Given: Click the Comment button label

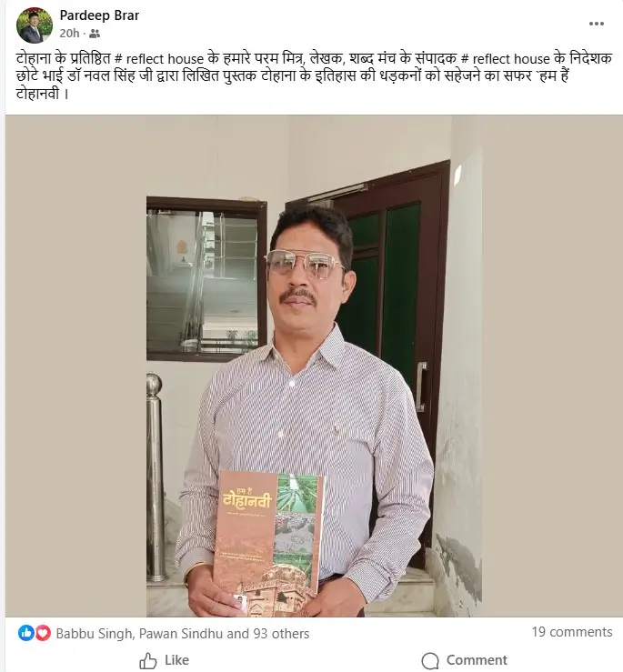Looking at the screenshot, I should 477,660.
